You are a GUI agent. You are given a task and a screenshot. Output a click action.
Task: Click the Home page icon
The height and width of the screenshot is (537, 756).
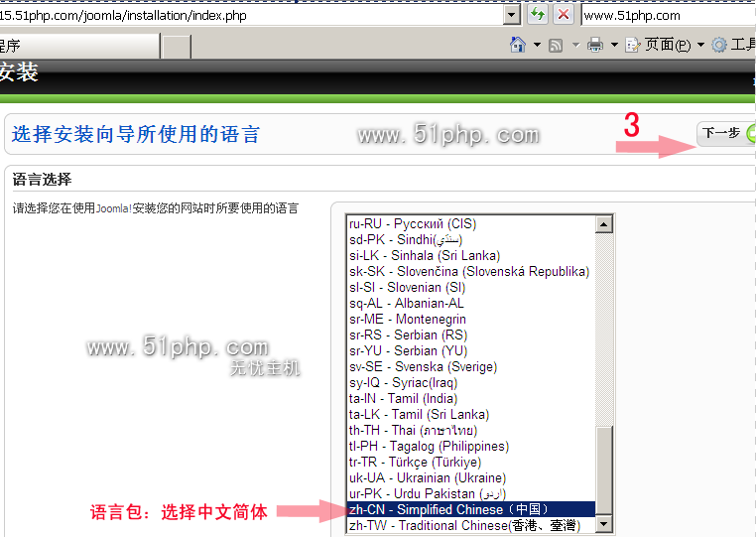tap(517, 45)
